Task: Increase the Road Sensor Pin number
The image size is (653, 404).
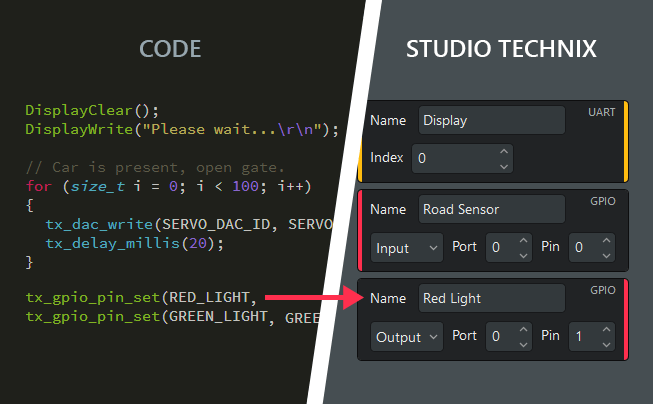Action: pos(606,240)
